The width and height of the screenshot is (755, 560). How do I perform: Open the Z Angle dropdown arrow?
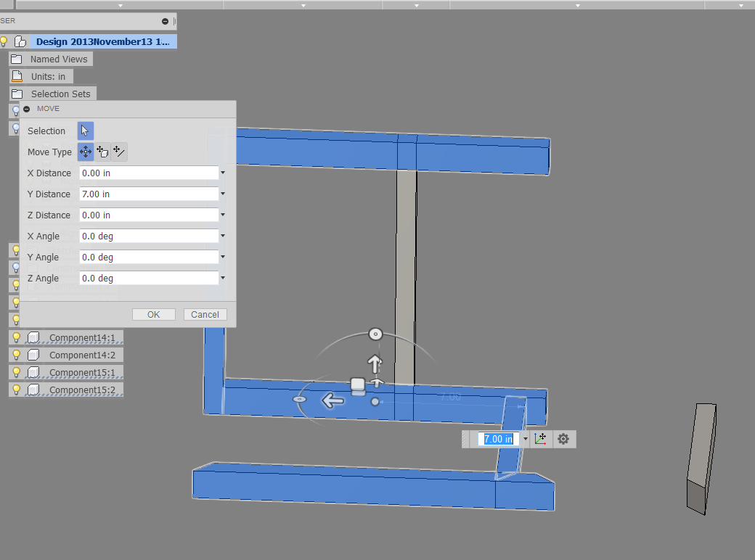223,278
